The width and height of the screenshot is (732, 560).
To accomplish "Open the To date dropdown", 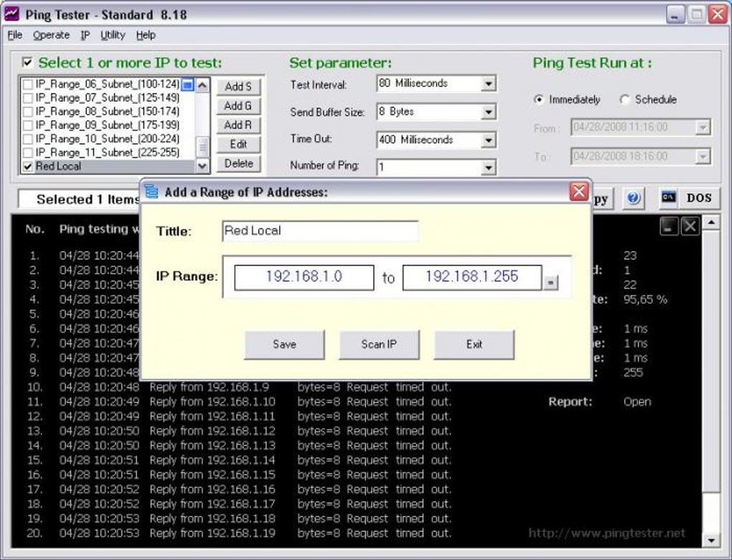I will [x=702, y=157].
